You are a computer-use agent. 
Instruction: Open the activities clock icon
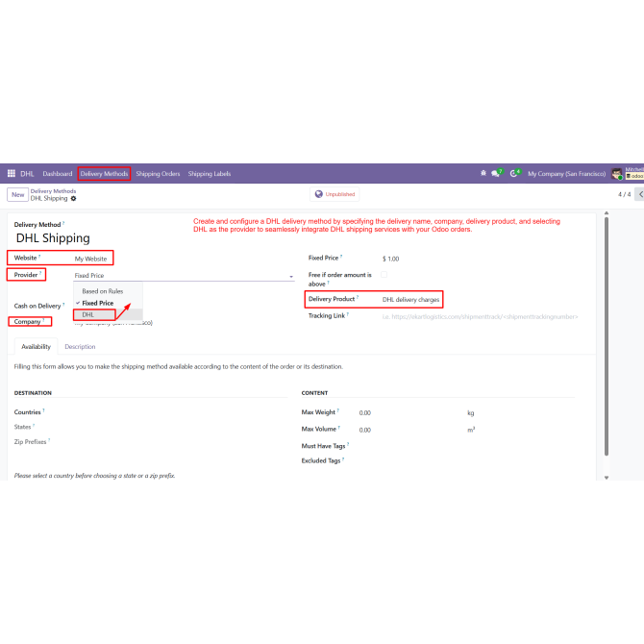[513, 174]
